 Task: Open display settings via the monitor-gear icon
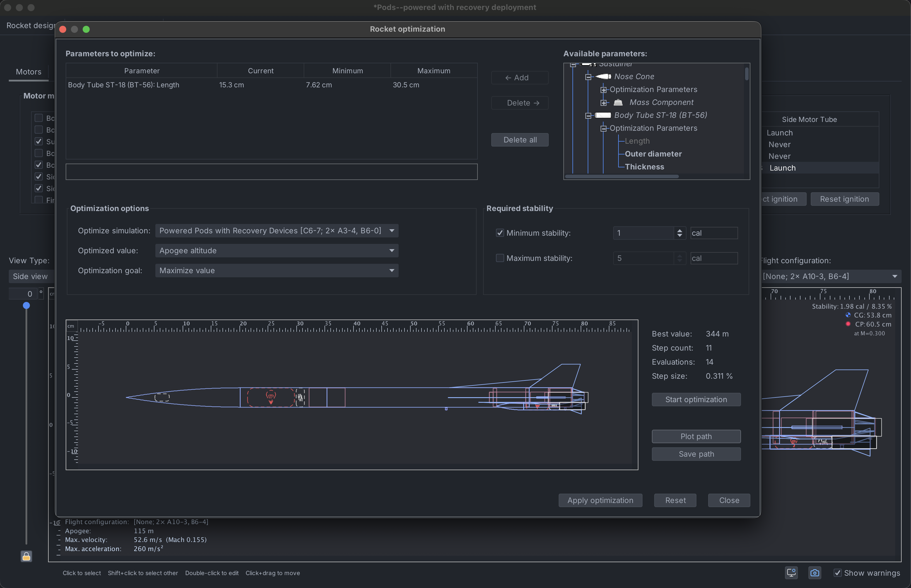791,573
